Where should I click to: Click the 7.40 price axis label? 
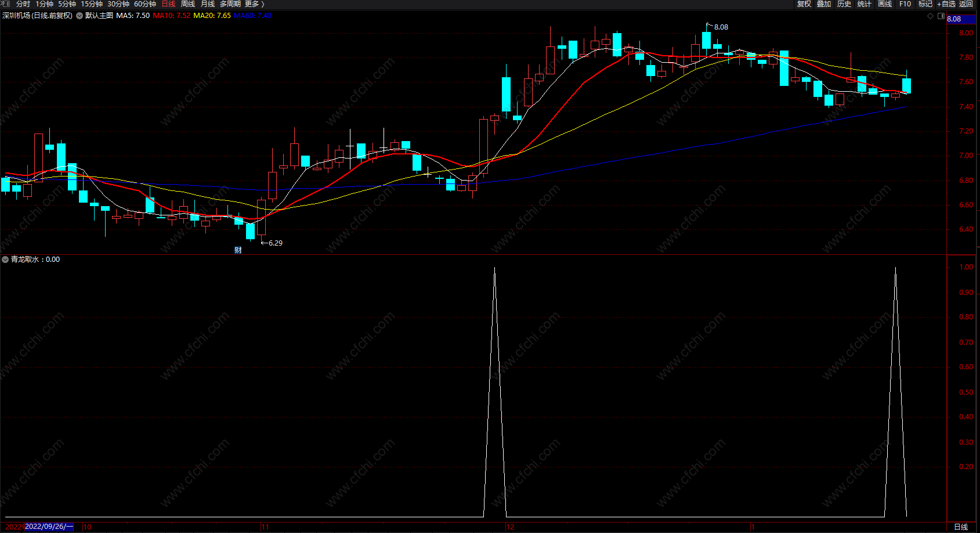[x=966, y=107]
